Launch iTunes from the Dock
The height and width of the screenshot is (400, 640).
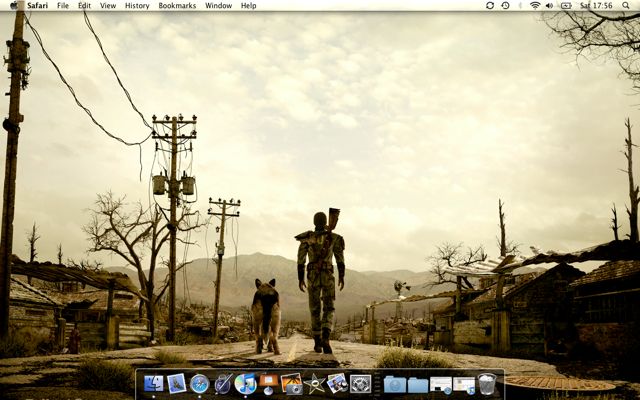[245, 384]
